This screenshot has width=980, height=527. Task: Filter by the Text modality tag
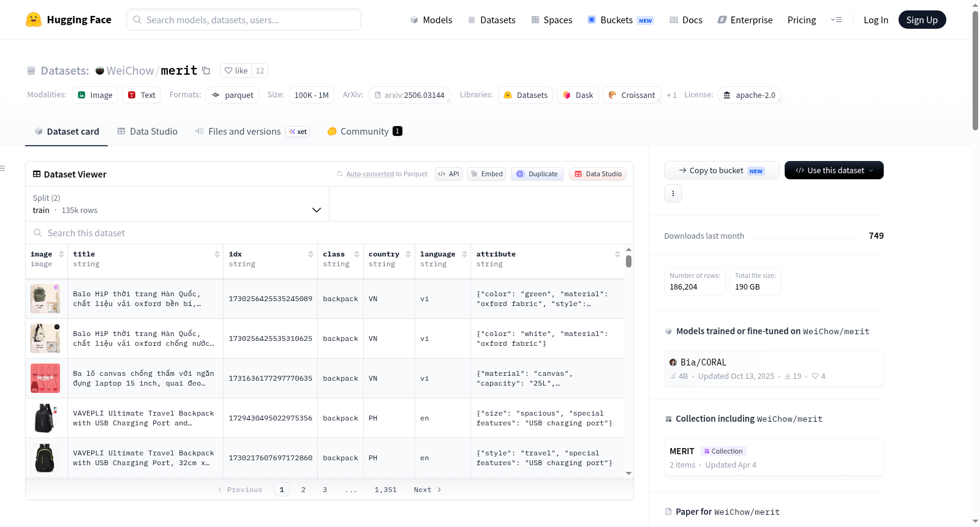pos(141,95)
